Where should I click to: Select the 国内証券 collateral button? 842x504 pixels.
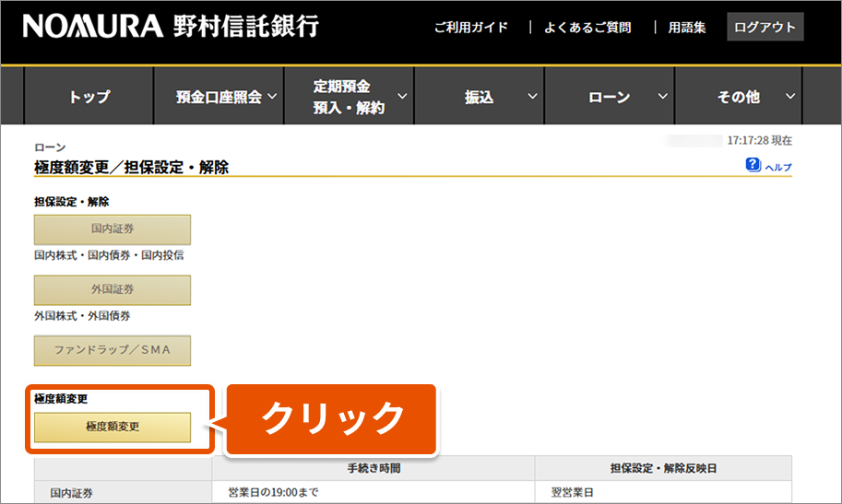point(113,229)
